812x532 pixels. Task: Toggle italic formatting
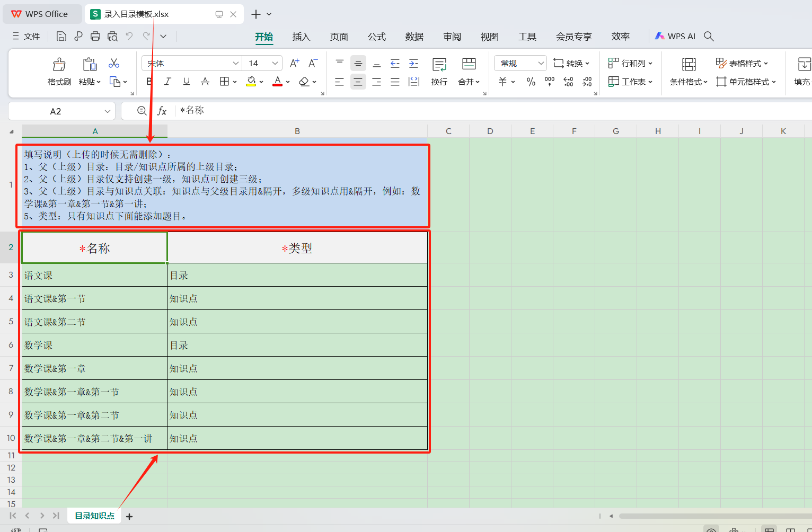(x=167, y=82)
